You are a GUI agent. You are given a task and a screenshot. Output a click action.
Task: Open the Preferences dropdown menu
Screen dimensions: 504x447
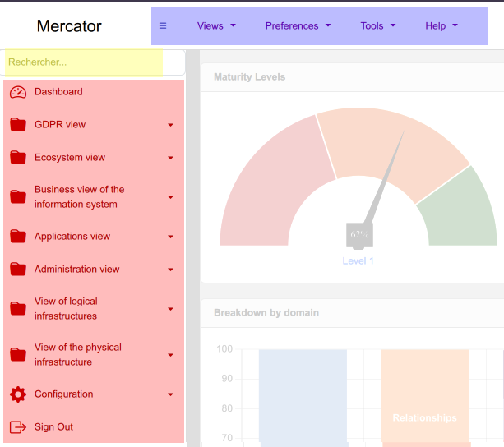[x=298, y=26]
